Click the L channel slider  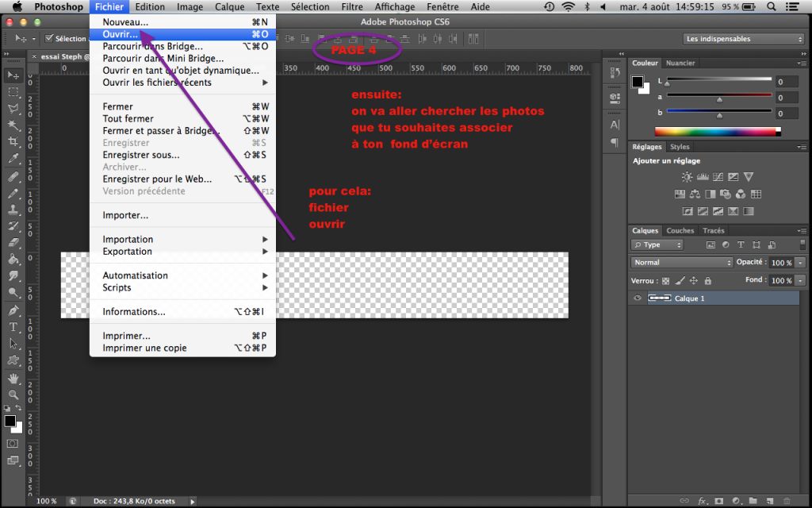tap(718, 80)
